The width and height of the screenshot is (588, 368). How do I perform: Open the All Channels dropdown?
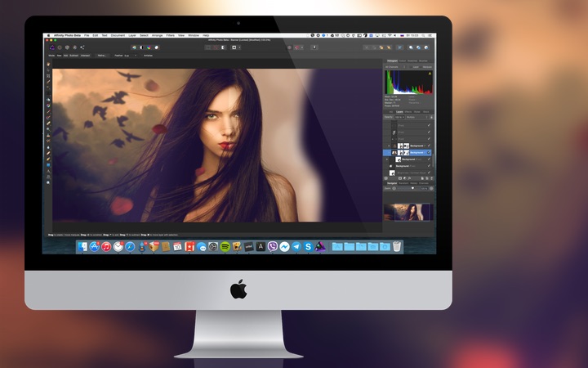point(395,67)
